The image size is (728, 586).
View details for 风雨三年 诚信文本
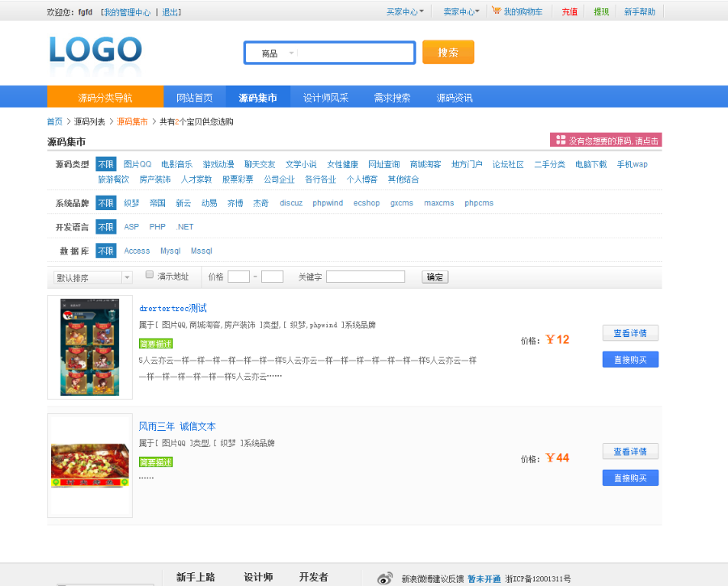[630, 452]
